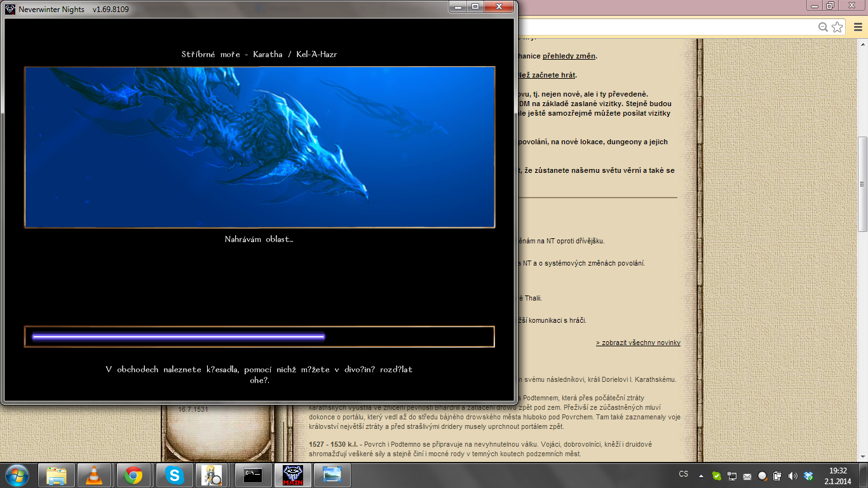The width and height of the screenshot is (868, 488).
Task: Switch to the command prompt window in taskbar
Action: pyautogui.click(x=253, y=475)
